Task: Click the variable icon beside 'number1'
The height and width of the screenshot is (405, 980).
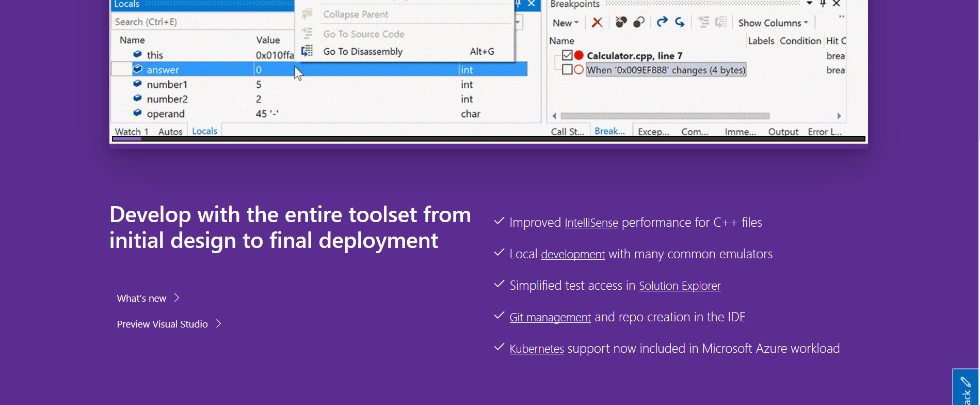Action: pyautogui.click(x=137, y=84)
